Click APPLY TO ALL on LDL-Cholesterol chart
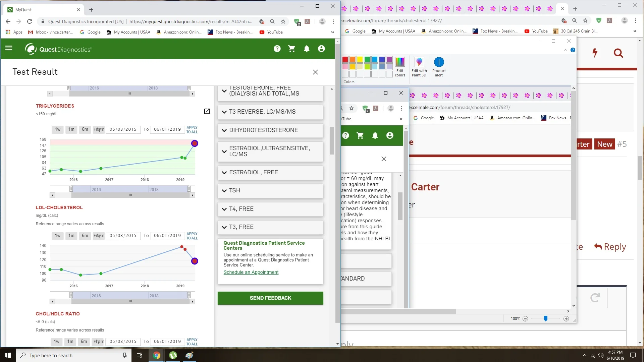This screenshot has width=644, height=362. [x=192, y=236]
